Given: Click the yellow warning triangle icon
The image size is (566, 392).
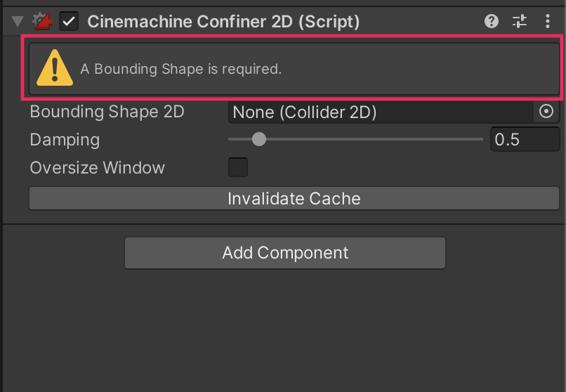Looking at the screenshot, I should (x=54, y=69).
